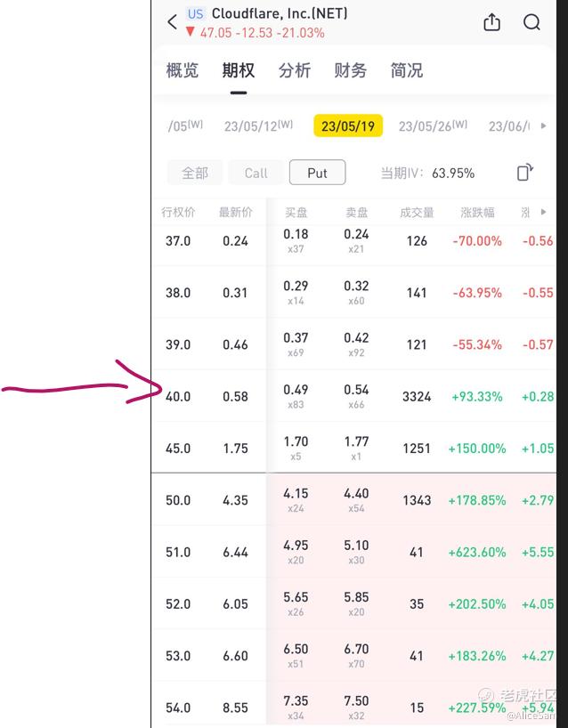Select the partially visible 23/06 expiry
Viewport: 568px width, 728px height.
(x=509, y=125)
